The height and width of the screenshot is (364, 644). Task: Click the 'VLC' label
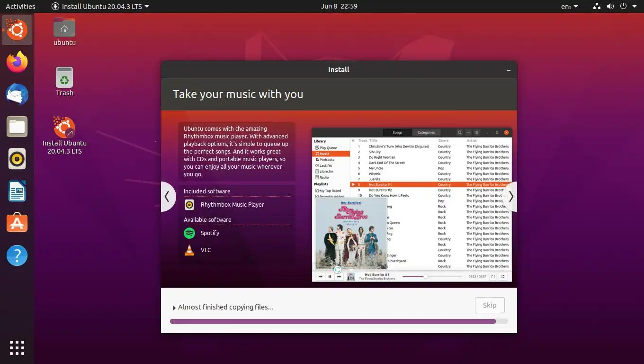206,250
